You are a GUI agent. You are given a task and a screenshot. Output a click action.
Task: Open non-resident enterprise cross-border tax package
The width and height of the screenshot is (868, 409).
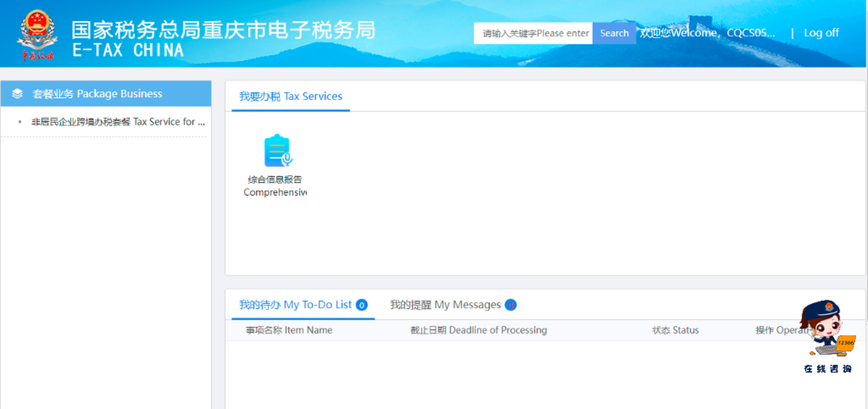[118, 122]
